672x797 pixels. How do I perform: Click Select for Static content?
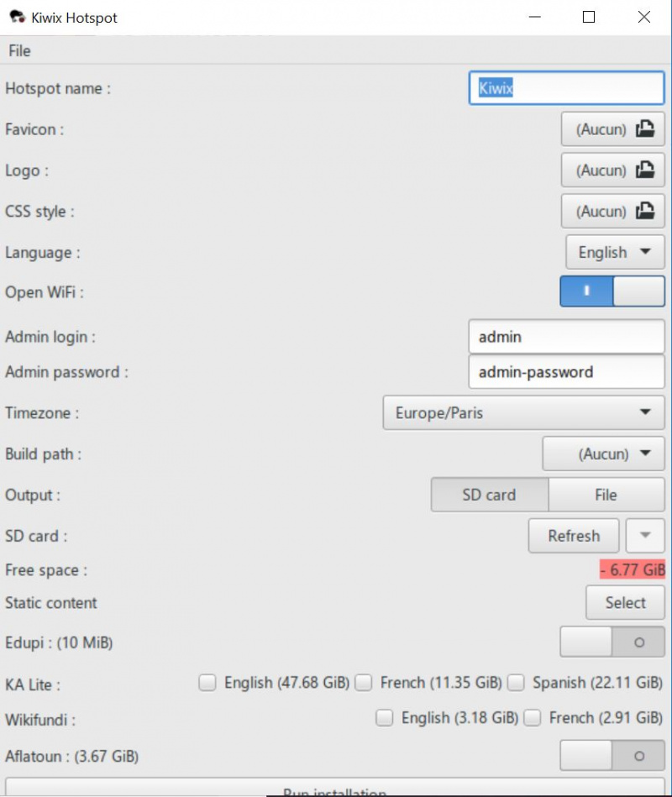point(625,602)
